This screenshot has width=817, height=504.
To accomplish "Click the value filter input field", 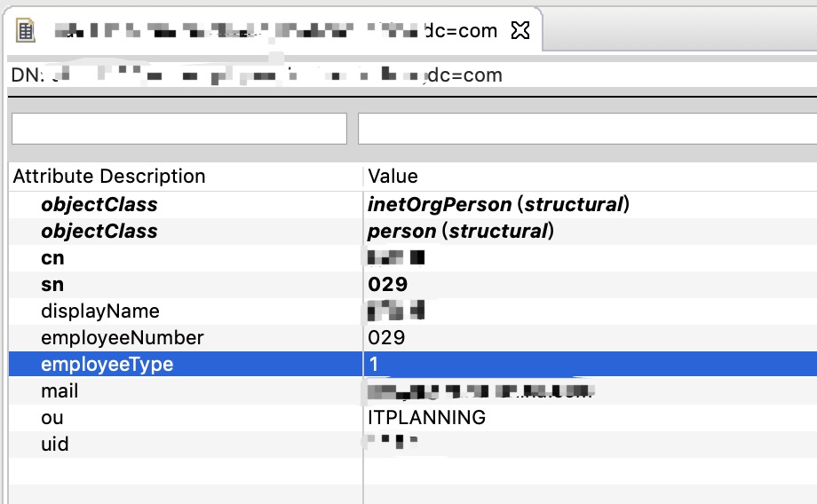I will 587,129.
